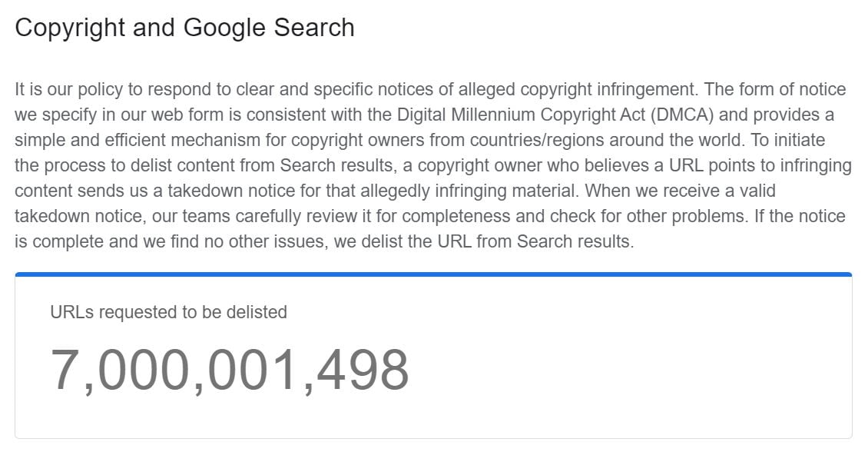Image resolution: width=868 pixels, height=452 pixels.
Task: Click the "Digital Millennium Copyright Act" text
Action: 521,115
